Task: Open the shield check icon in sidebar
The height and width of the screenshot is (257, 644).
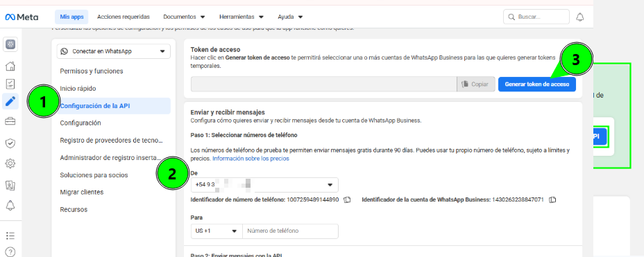Action: tap(10, 143)
